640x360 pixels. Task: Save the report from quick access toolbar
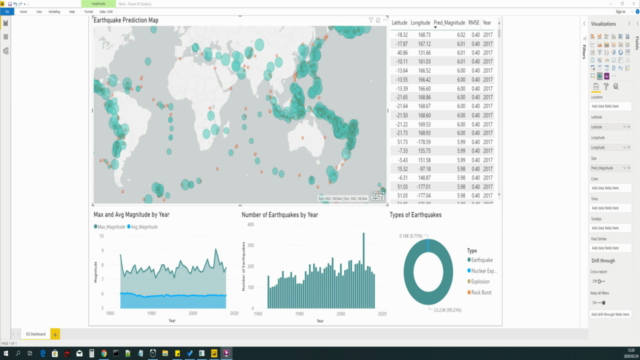(10, 4)
